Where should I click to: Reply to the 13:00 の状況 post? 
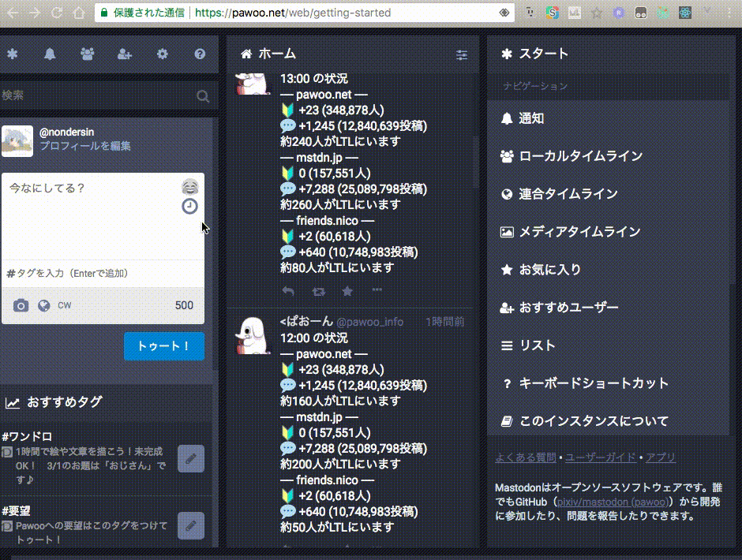(288, 291)
